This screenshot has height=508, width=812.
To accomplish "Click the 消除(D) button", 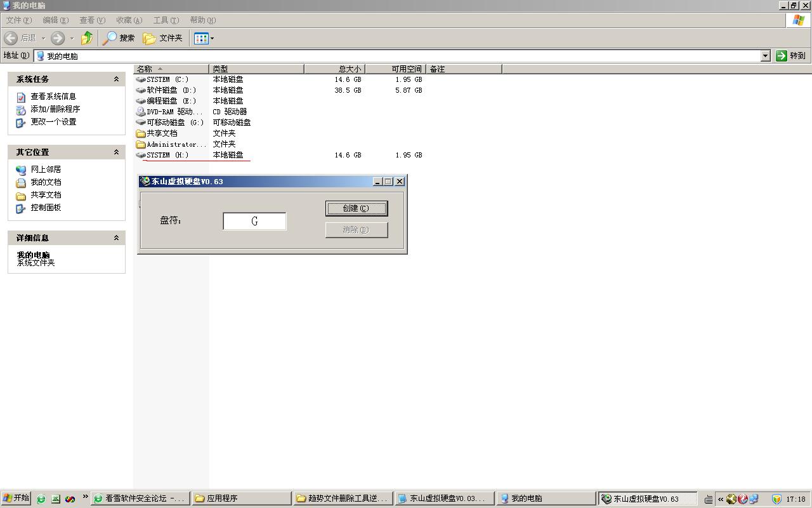I will coord(357,230).
